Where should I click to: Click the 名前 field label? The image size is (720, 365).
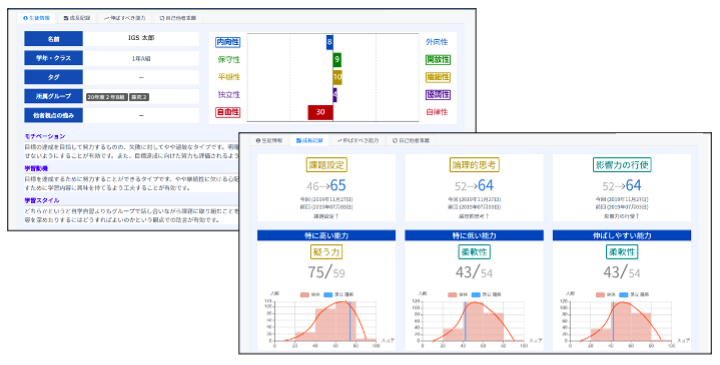point(53,39)
